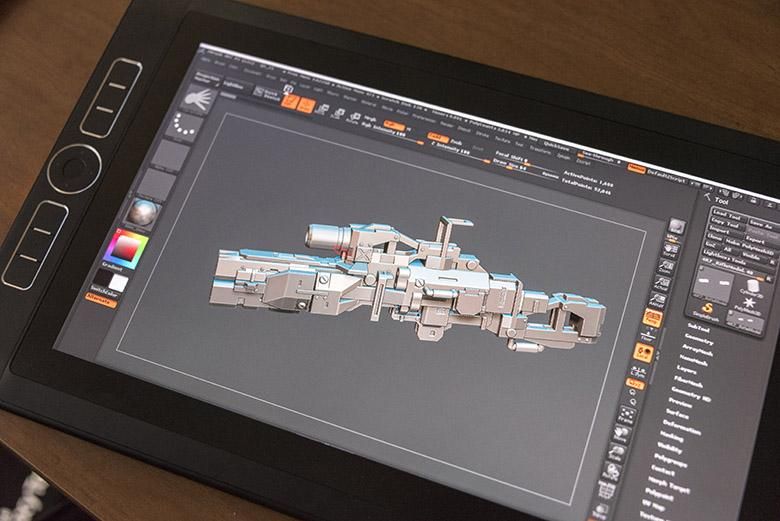Toggle the Menus orange button

click(636, 168)
